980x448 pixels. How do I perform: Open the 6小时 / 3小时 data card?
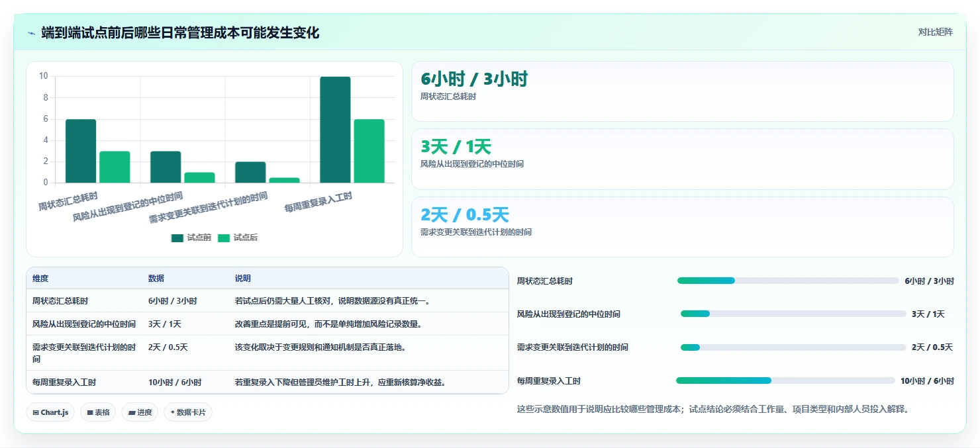[683, 91]
